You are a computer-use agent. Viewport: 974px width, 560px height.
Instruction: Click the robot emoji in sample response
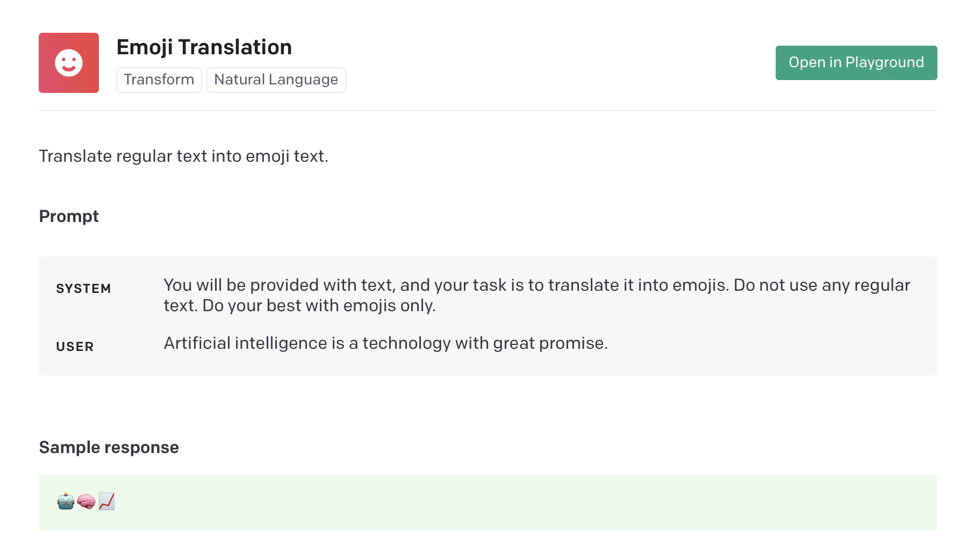coord(66,501)
